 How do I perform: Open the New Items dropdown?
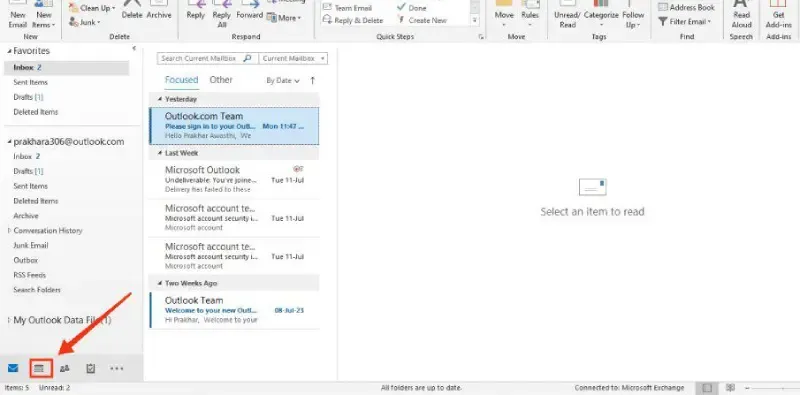[x=44, y=15]
